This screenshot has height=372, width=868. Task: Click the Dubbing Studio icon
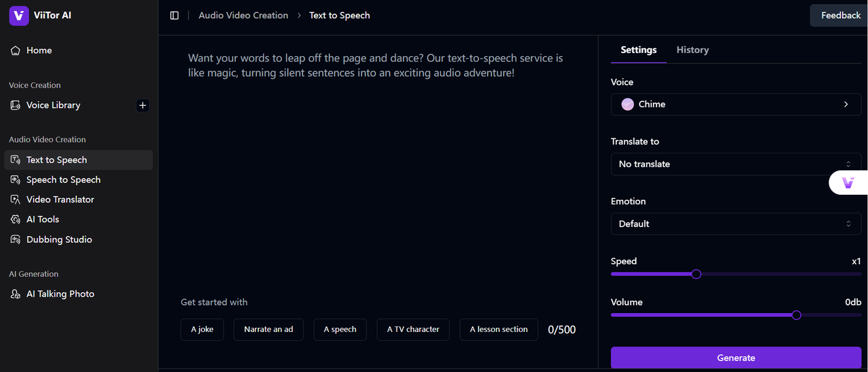pyautogui.click(x=16, y=240)
